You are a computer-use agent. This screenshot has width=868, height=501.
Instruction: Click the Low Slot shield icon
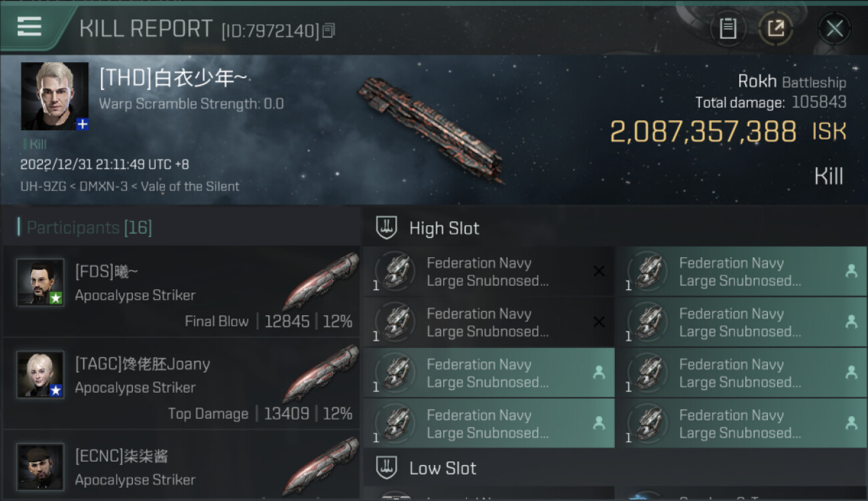pyautogui.click(x=387, y=468)
